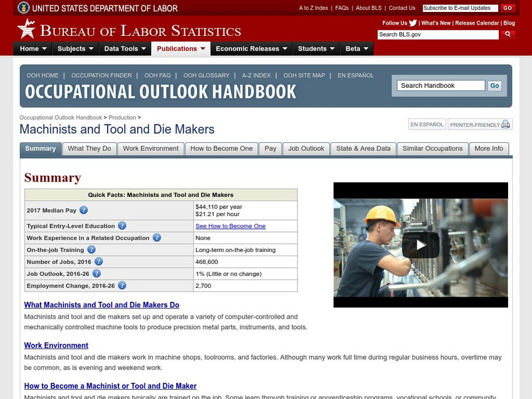
Task: Click the 468,600 number of jobs value
Action: [207, 262]
